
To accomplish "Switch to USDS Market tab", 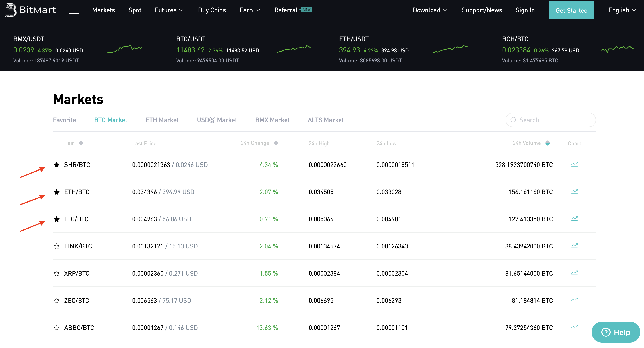I will [x=217, y=120].
